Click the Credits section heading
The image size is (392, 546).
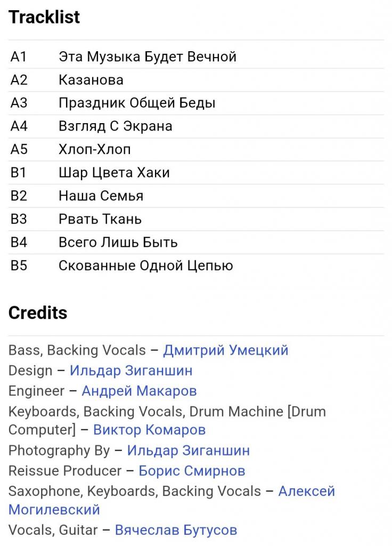38,312
